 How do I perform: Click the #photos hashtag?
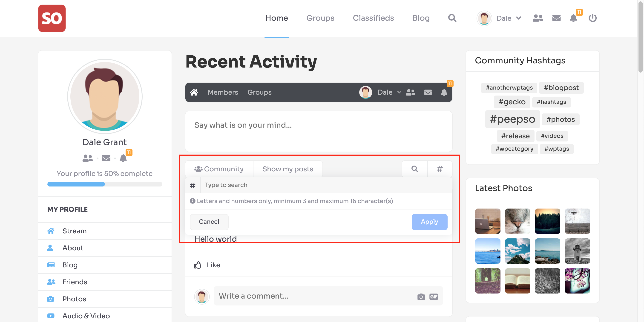561,119
